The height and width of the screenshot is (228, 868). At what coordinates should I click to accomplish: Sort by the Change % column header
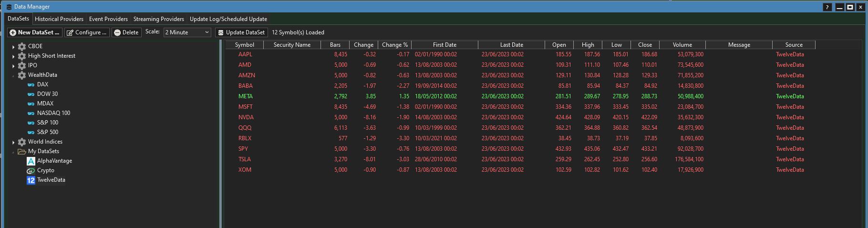click(395, 45)
